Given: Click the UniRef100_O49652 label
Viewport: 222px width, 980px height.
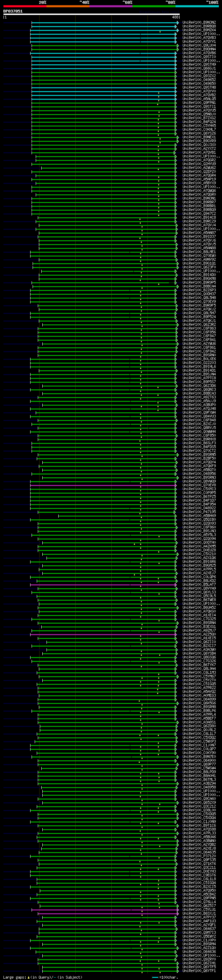Looking at the screenshot, I should click(199, 80).
